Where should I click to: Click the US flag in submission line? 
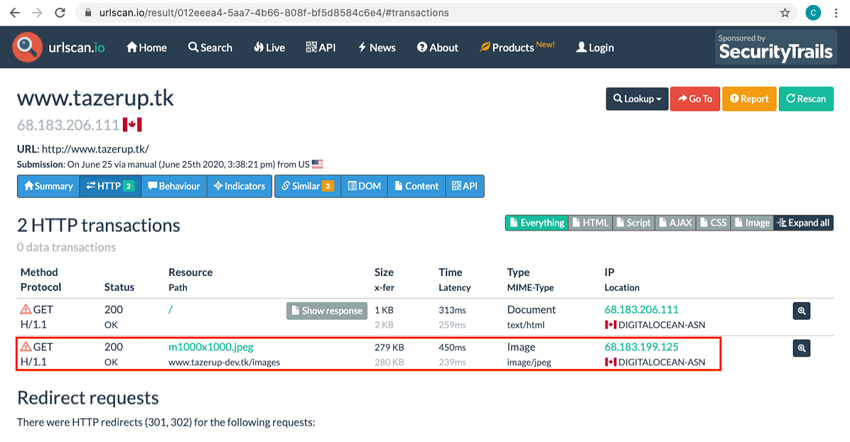click(x=317, y=164)
